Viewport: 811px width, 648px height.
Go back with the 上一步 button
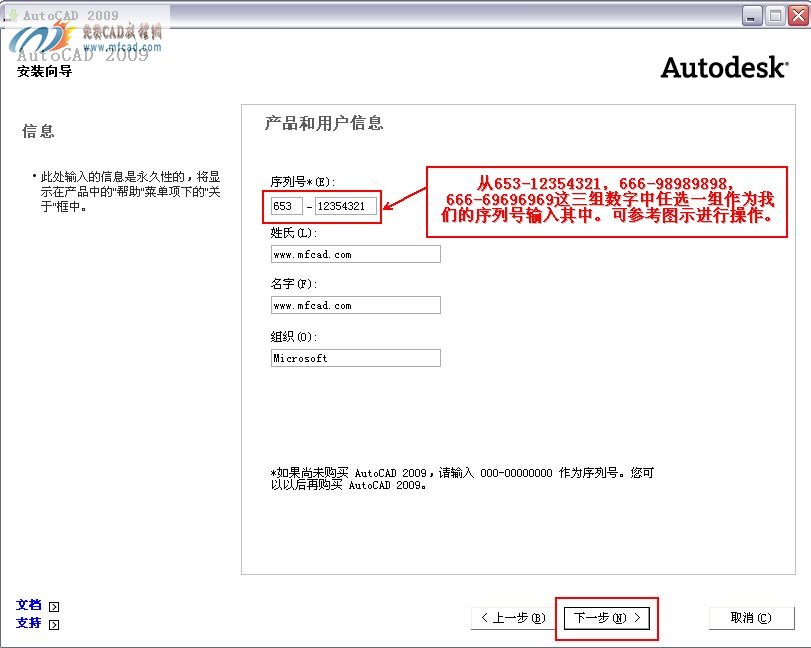[513, 617]
